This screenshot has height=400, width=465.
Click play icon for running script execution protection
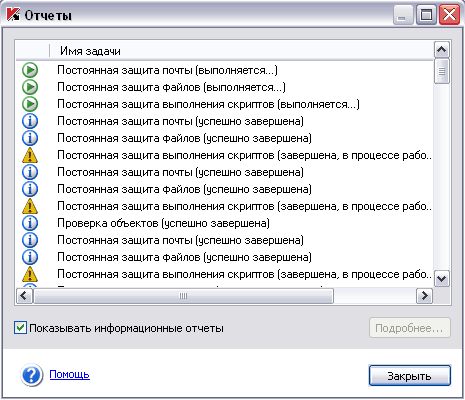click(x=30, y=104)
